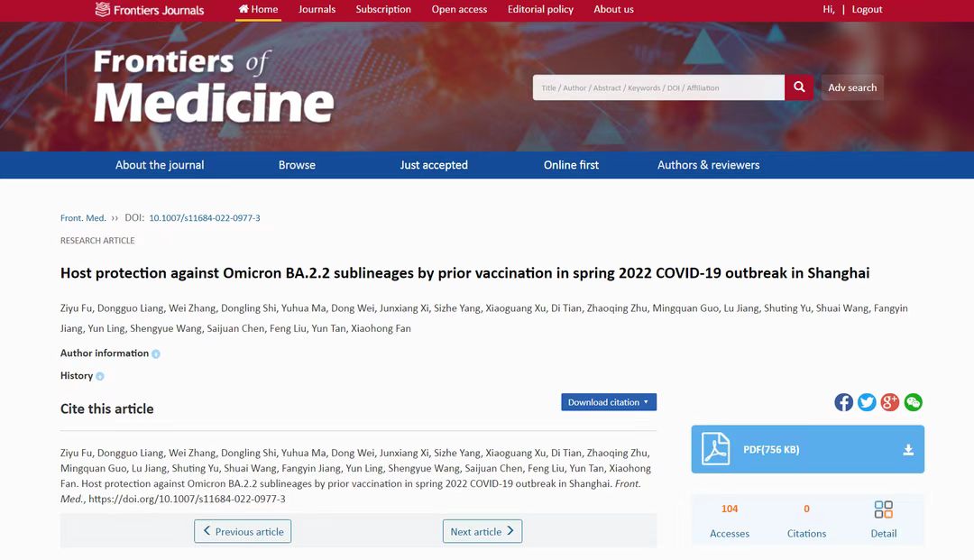Share article on Twitter
Screen dimensions: 974x560
(867, 402)
